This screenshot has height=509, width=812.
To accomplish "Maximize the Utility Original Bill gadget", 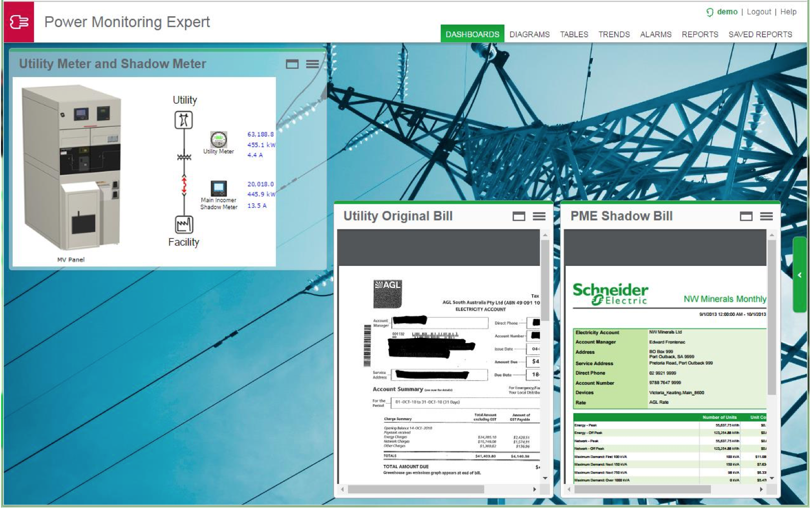I will (519, 216).
